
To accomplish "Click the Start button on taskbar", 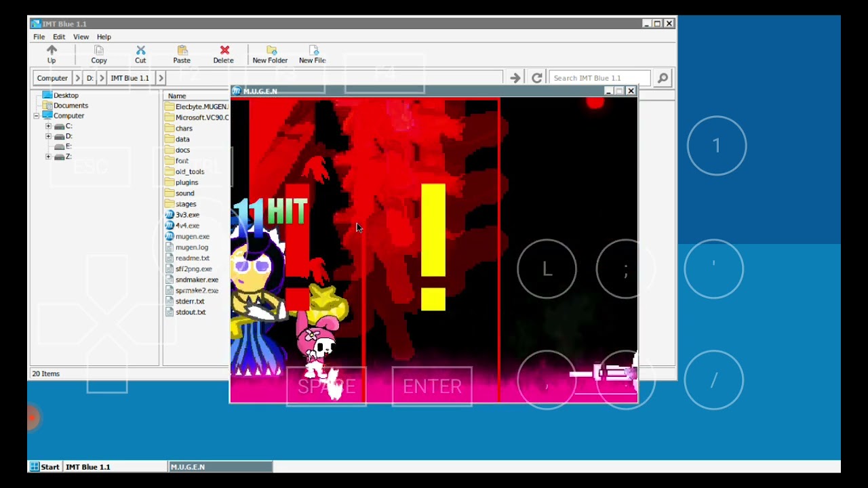I will [45, 466].
